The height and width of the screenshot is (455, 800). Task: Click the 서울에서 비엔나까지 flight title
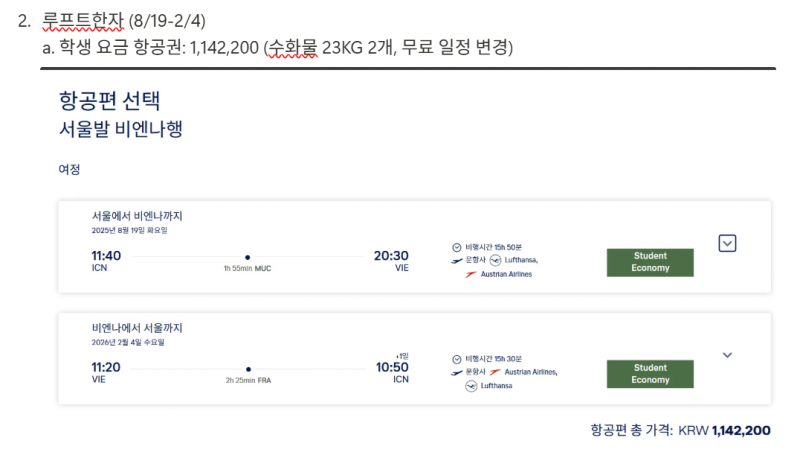(x=137, y=216)
